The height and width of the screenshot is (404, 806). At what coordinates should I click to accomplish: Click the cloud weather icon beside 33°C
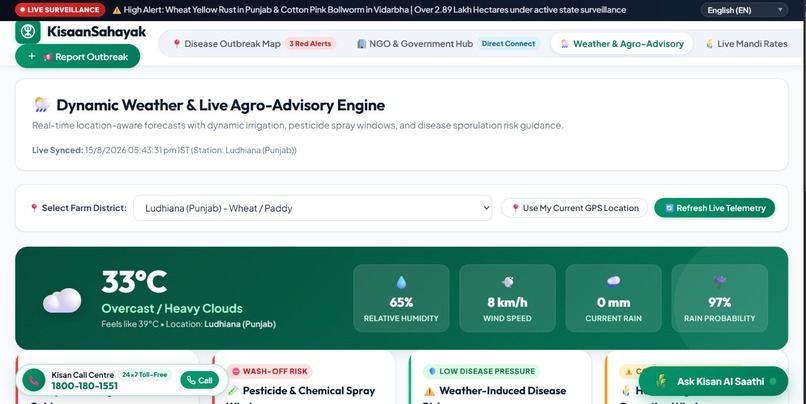click(62, 301)
